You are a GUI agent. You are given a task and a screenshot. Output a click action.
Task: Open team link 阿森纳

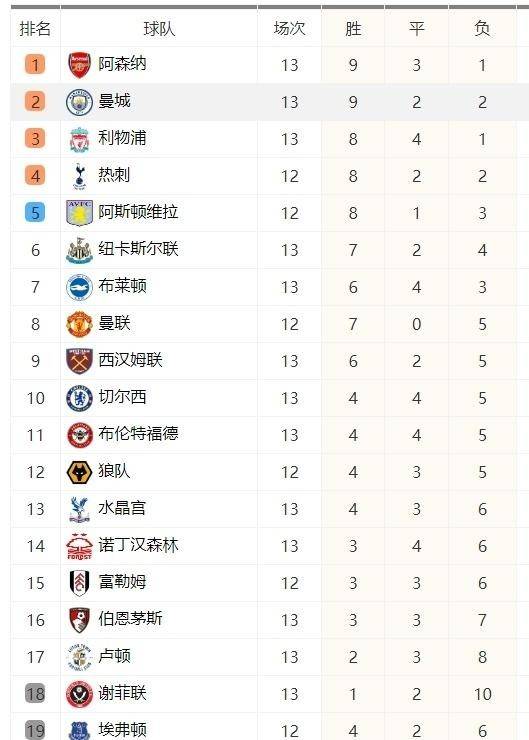pos(122,64)
